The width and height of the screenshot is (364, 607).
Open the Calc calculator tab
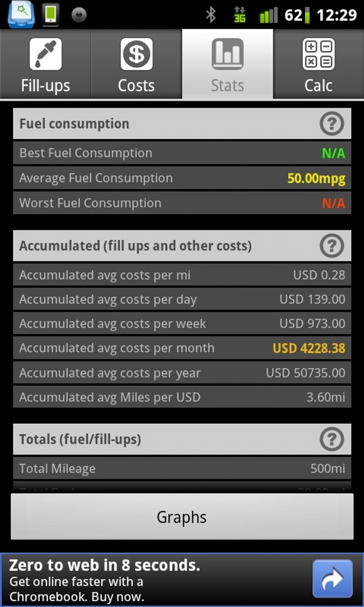[318, 64]
